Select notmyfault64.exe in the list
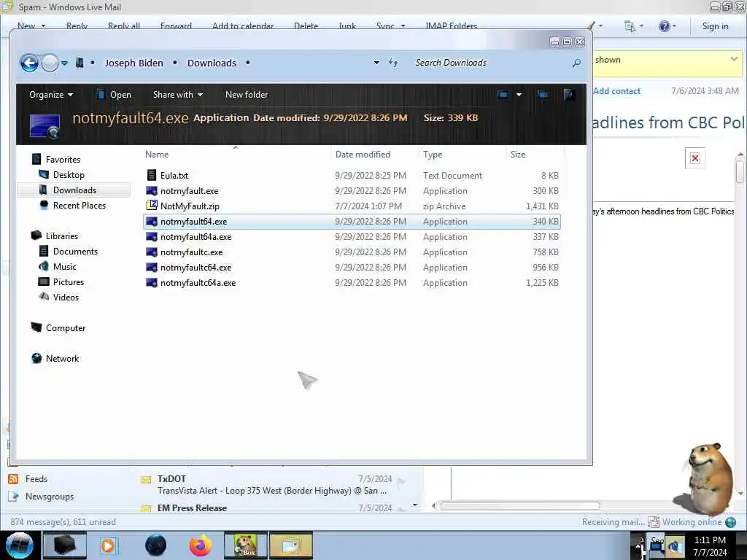The height and width of the screenshot is (560, 747). (352, 222)
